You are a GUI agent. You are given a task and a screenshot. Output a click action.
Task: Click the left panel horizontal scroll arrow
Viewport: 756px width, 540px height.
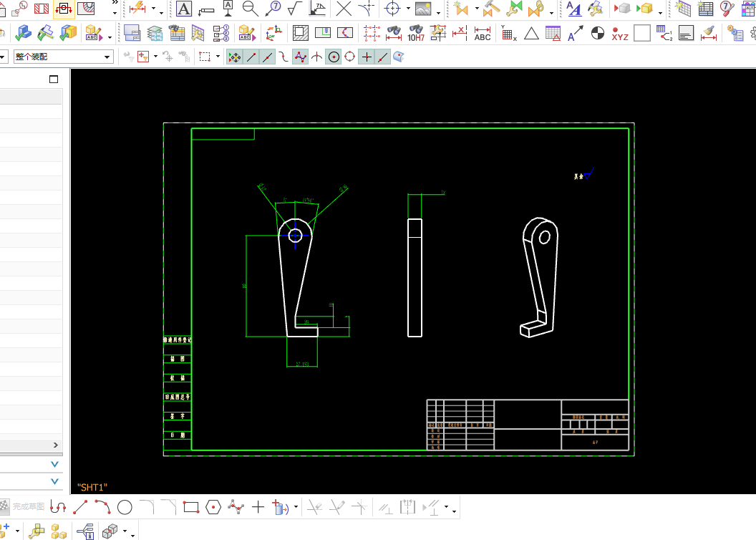[x=55, y=445]
